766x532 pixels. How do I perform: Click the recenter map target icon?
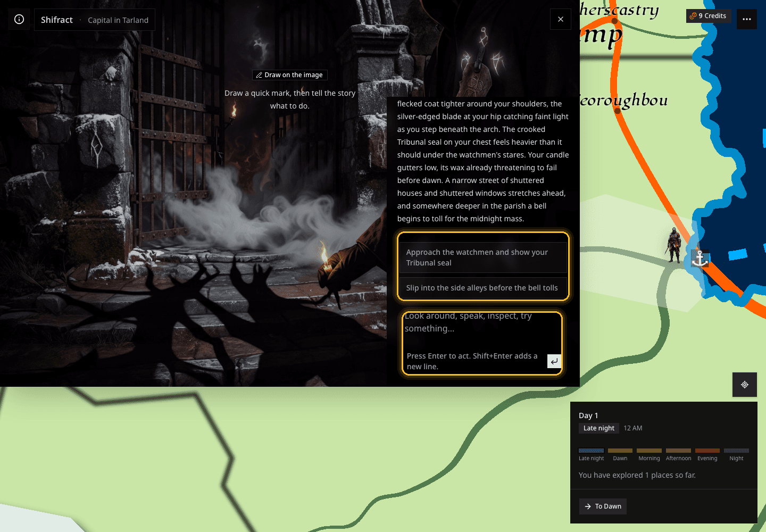(x=745, y=385)
